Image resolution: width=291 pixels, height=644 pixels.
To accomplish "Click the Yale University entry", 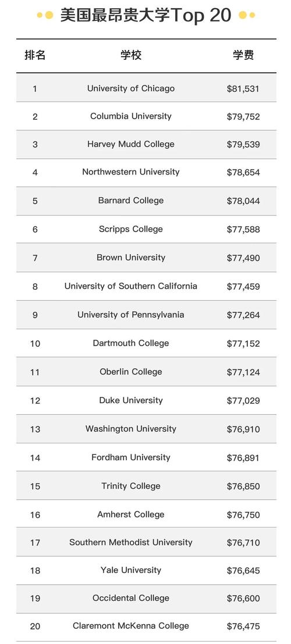I will click(x=131, y=570).
